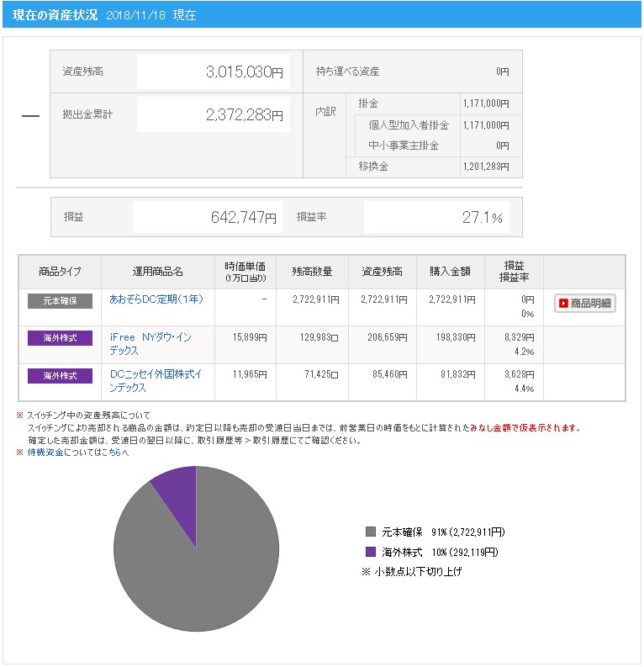Screen dimensions: 644x667
Task: Click the 中小事業主掛金 row label
Action: 404,146
